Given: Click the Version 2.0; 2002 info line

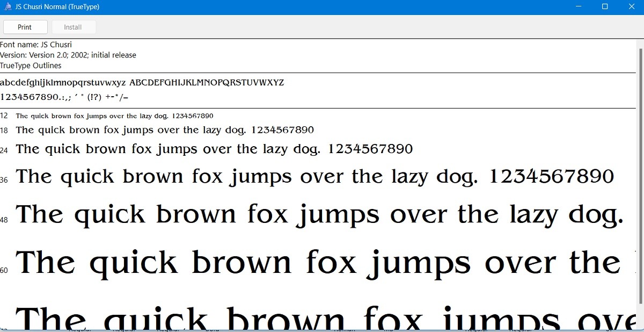Looking at the screenshot, I should (x=68, y=55).
